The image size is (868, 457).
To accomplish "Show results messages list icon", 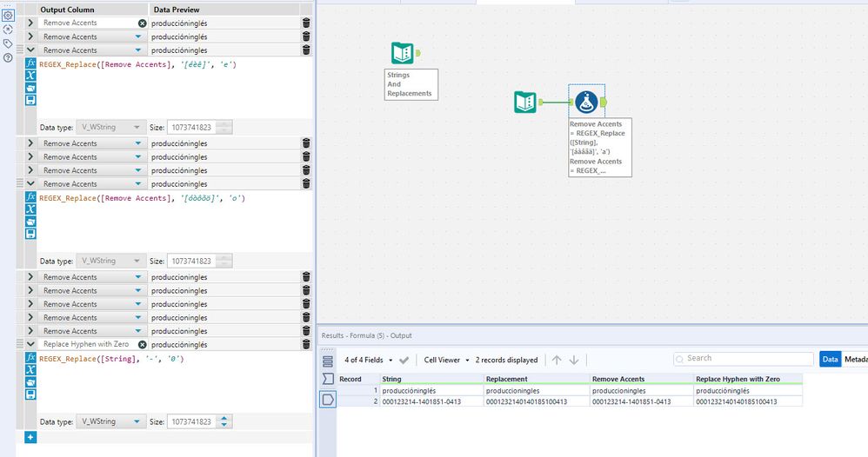I will point(328,361).
